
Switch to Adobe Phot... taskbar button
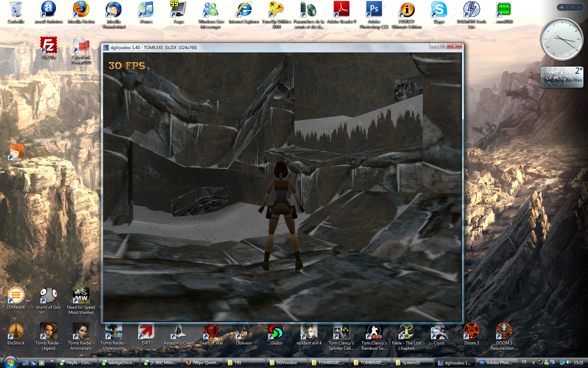tap(497, 363)
